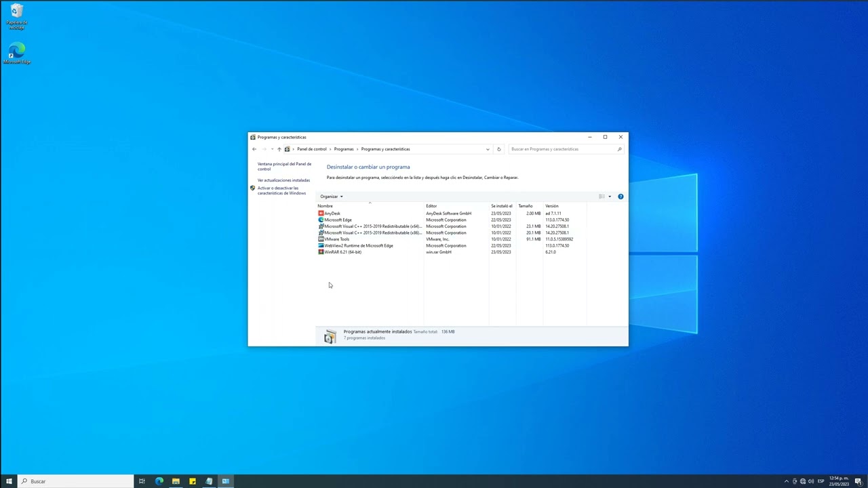Click the 91.1 MB size cell
This screenshot has height=488, width=868.
[x=534, y=239]
